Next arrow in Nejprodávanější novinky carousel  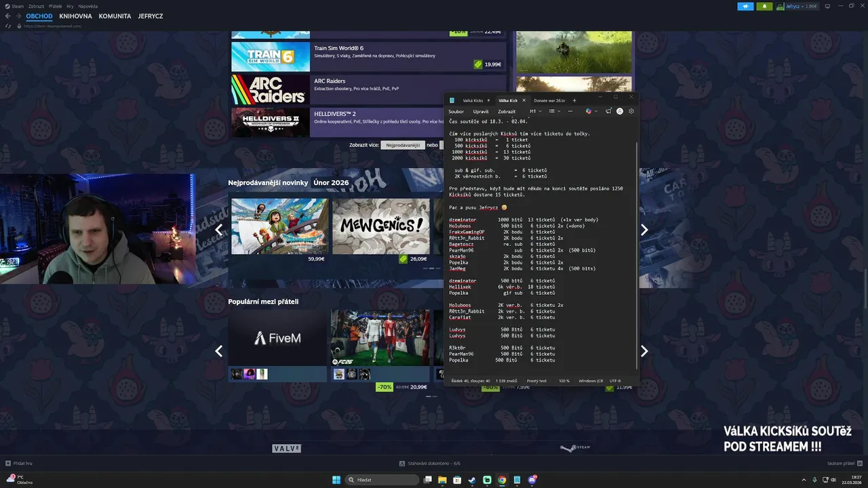[x=644, y=230]
